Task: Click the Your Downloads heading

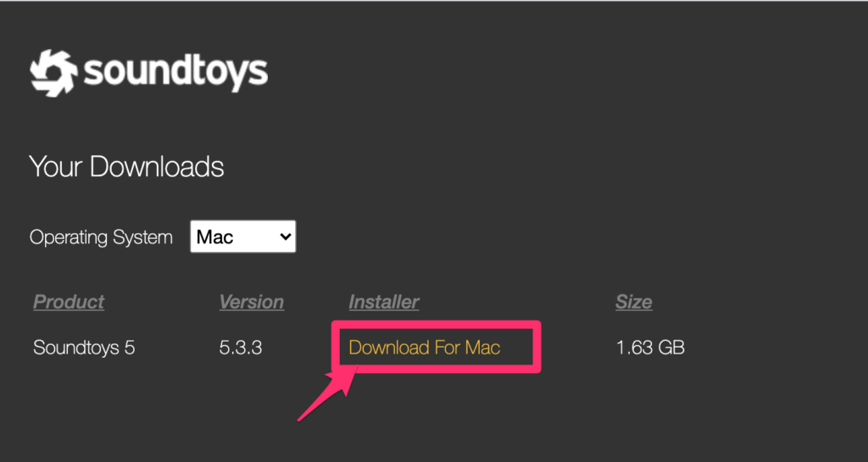Action: pos(126,166)
